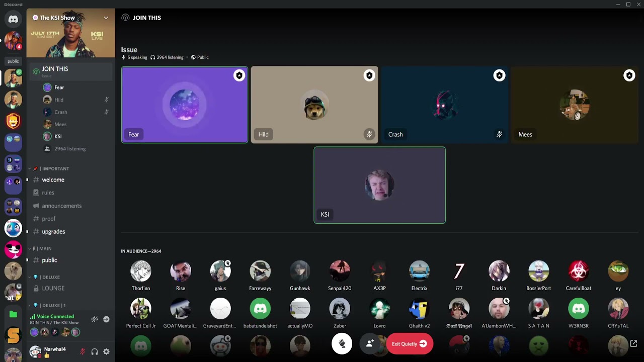The height and width of the screenshot is (362, 644).
Task: Open the server icon showing four unread
Action: click(x=13, y=41)
